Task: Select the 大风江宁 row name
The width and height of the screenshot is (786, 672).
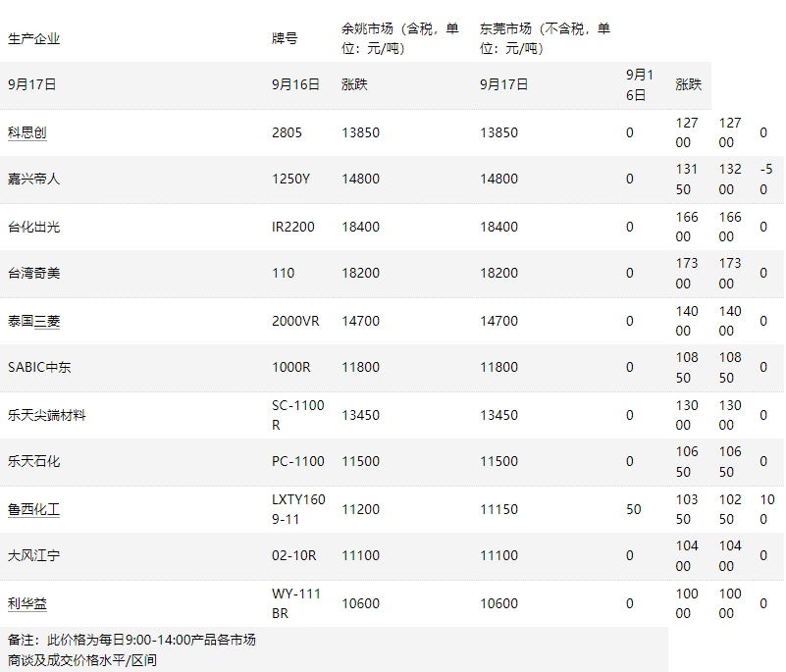Action: pos(33,555)
